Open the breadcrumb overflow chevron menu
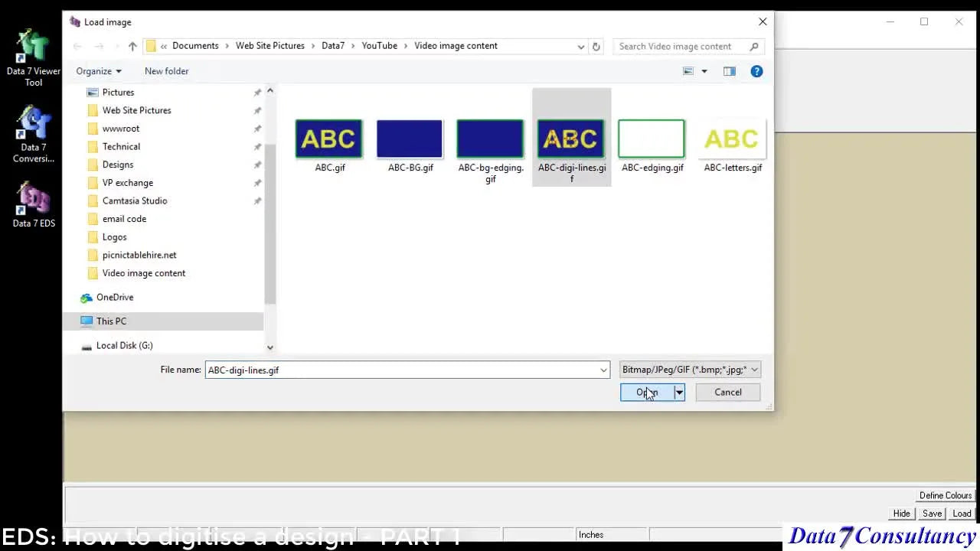The width and height of the screenshot is (980, 551). click(x=163, y=46)
